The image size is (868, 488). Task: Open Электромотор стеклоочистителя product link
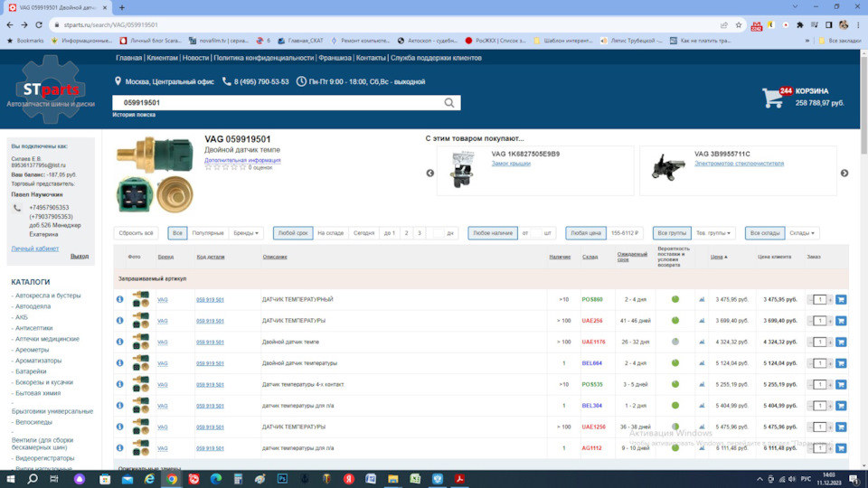[x=739, y=164]
